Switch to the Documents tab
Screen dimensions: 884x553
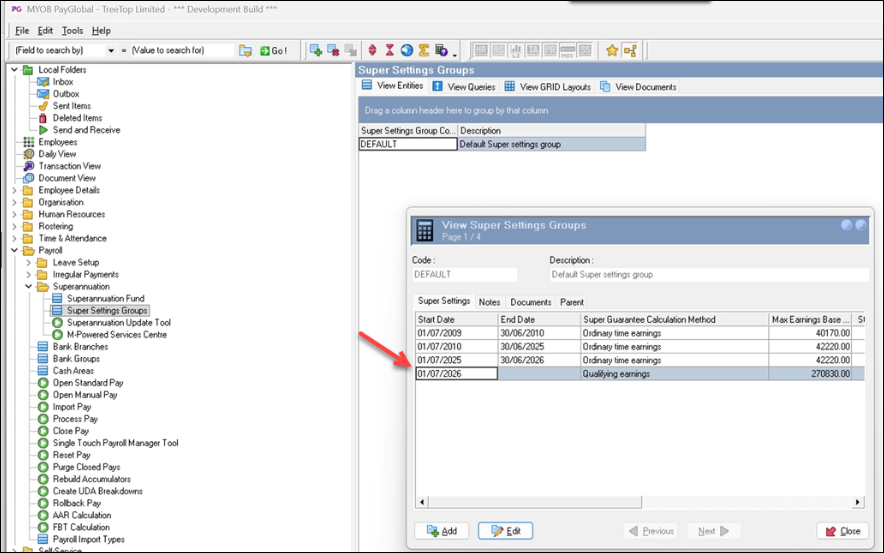point(531,302)
